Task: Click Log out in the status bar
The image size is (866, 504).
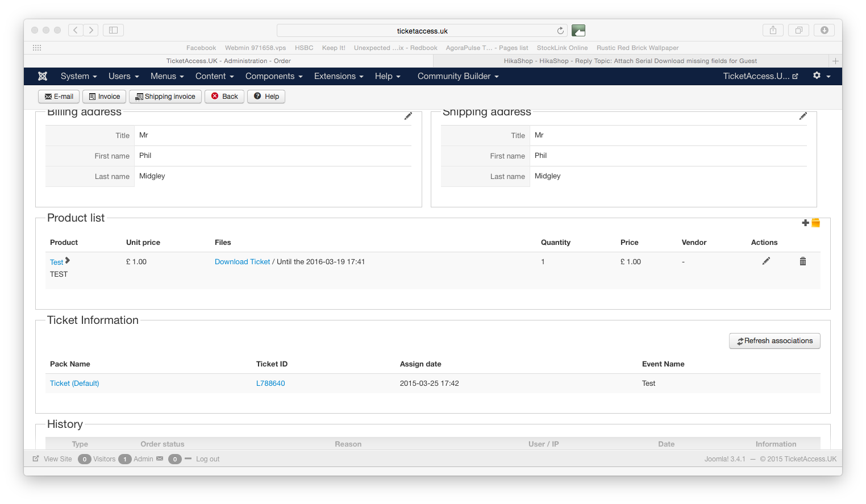Action: [x=207, y=459]
